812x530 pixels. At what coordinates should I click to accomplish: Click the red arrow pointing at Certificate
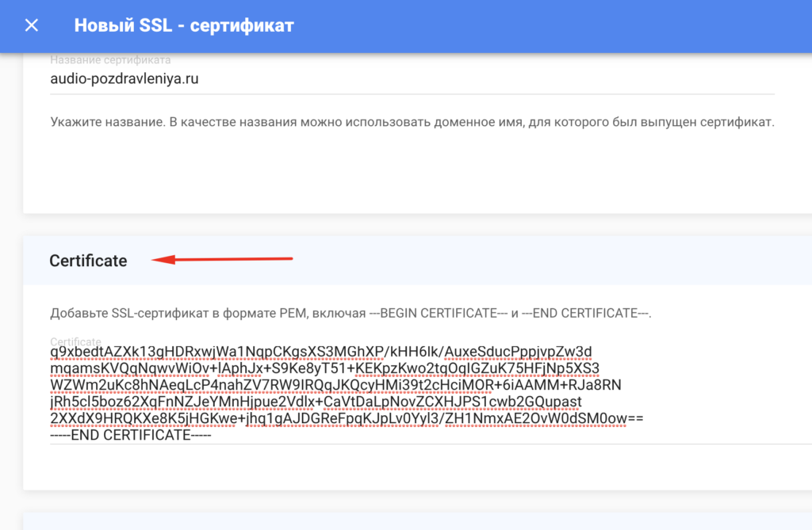click(222, 259)
